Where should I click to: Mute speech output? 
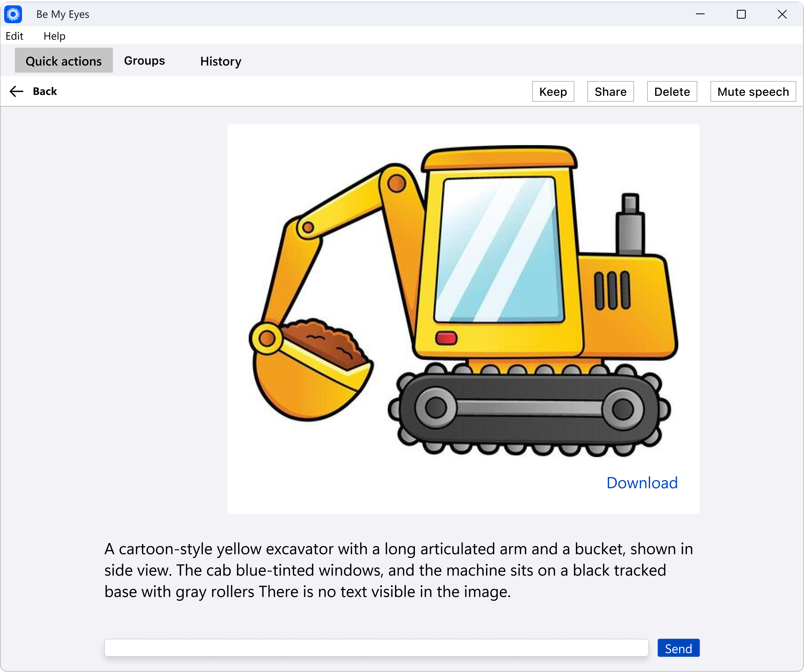click(x=753, y=92)
